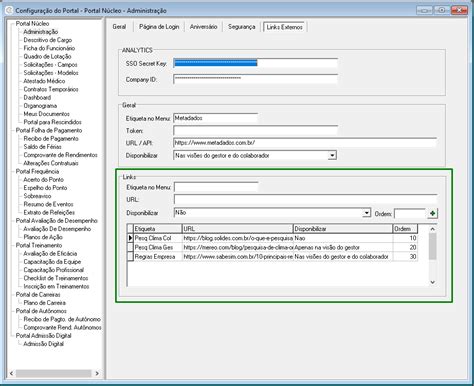Open Dashboard tree item
This screenshot has height=386, width=474.
click(37, 97)
